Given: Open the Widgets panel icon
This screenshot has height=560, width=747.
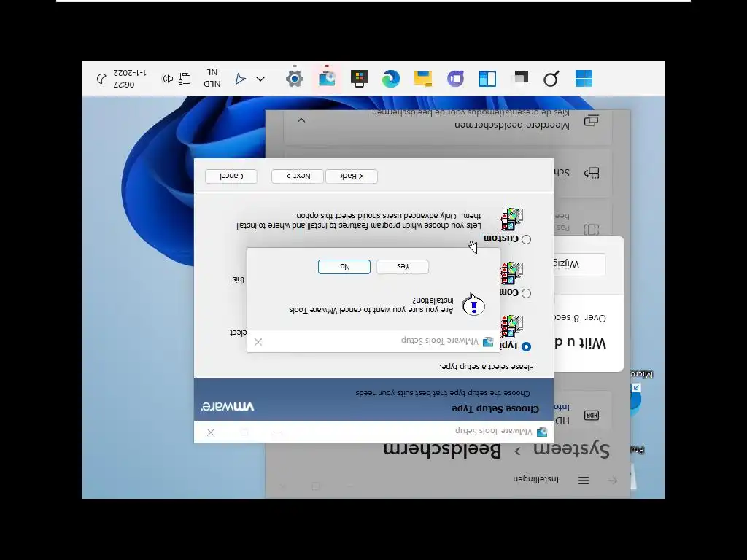Looking at the screenshot, I should (487, 79).
